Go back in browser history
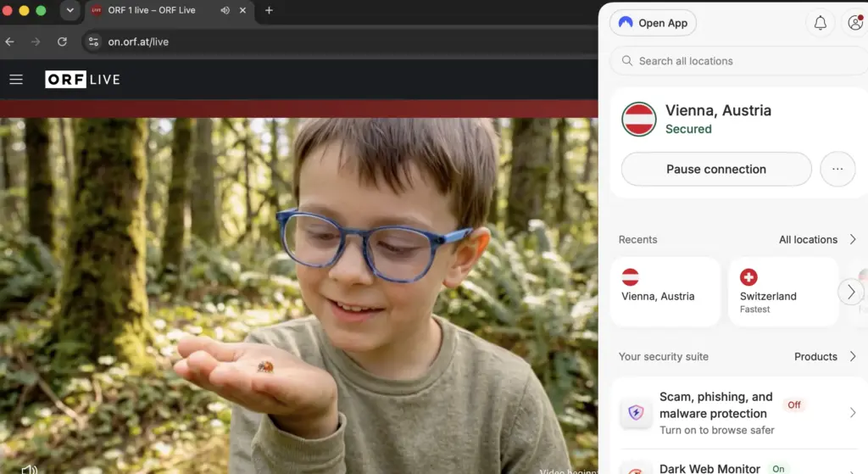The width and height of the screenshot is (868, 474). pyautogui.click(x=10, y=42)
